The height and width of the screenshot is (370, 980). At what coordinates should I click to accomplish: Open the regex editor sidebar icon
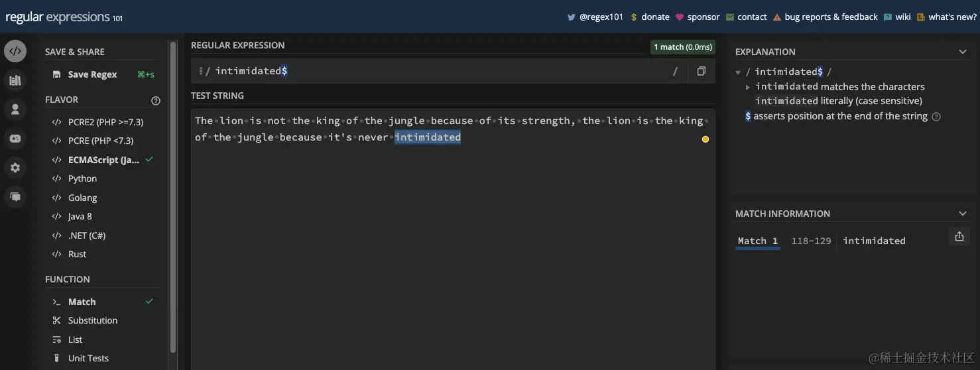tap(15, 50)
